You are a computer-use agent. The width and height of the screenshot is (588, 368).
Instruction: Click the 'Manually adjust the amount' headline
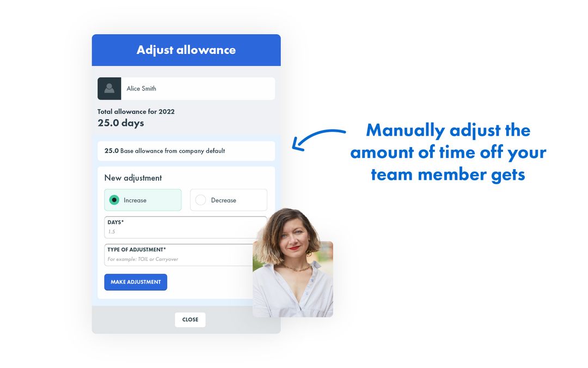pos(448,152)
